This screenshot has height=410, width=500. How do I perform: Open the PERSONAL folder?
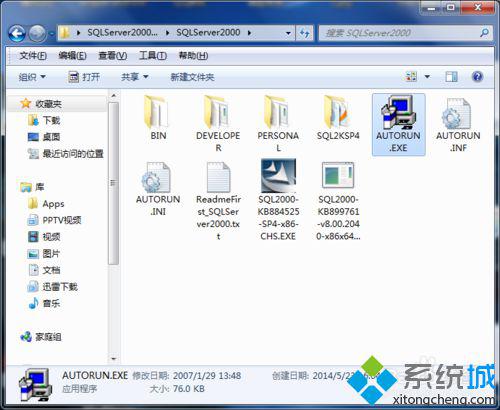[x=278, y=124]
